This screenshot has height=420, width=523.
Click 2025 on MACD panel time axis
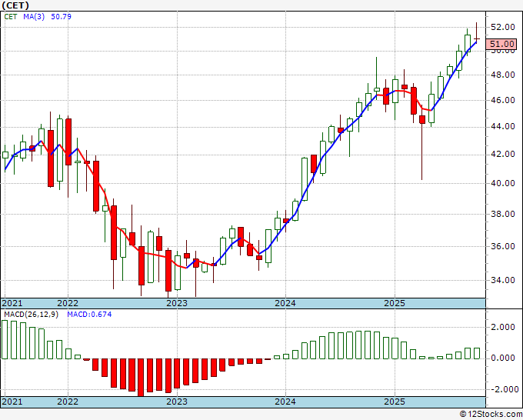coord(395,402)
